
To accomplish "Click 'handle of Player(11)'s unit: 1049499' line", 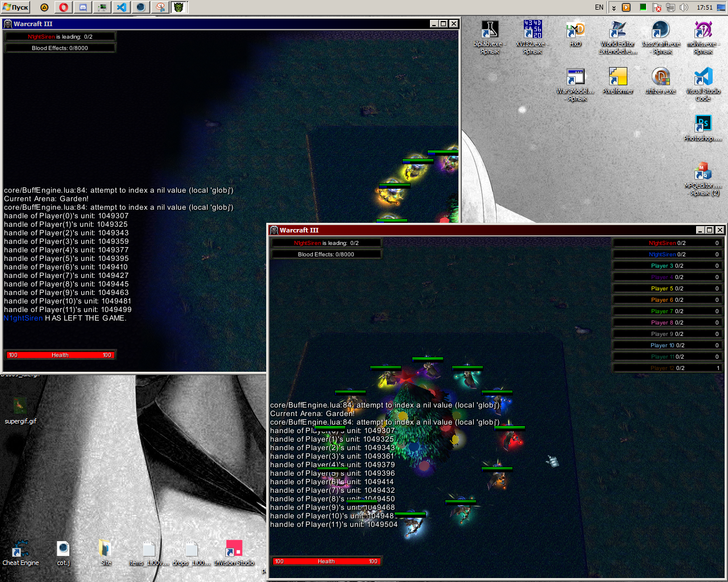I will [68, 310].
